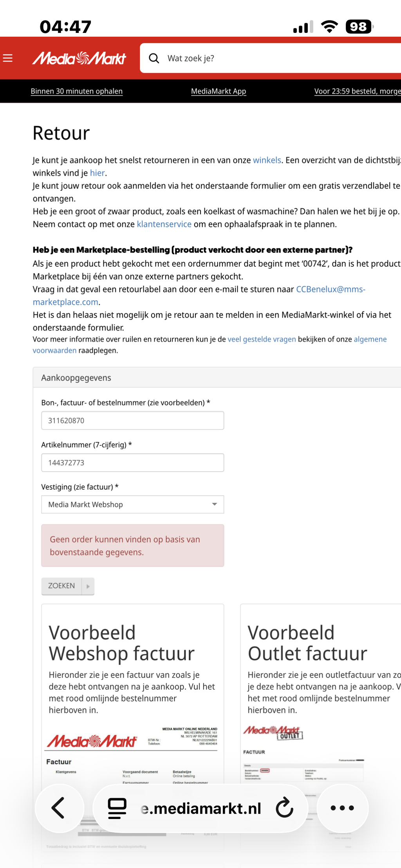Click the 'winkels' link
Screen dimensions: 401x868
click(x=267, y=160)
